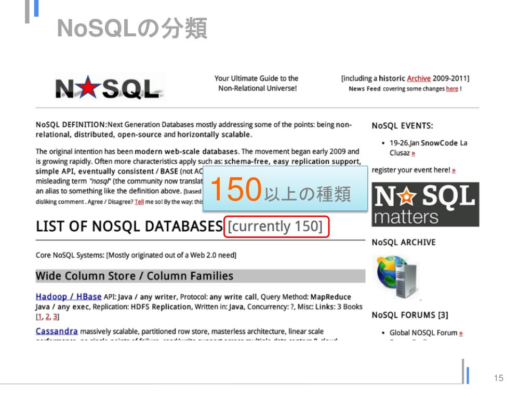Open the Hadoop / HBase link
This screenshot has width=532, height=399.
click(69, 297)
